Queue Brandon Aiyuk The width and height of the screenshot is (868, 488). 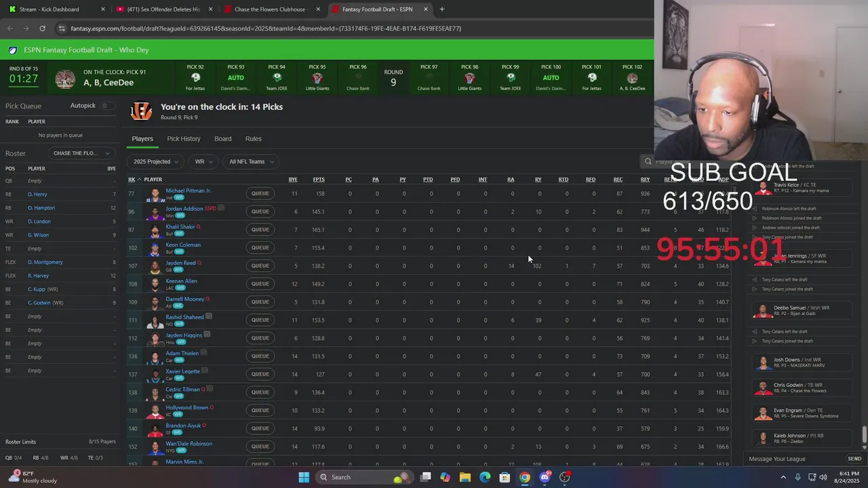[260, 428]
